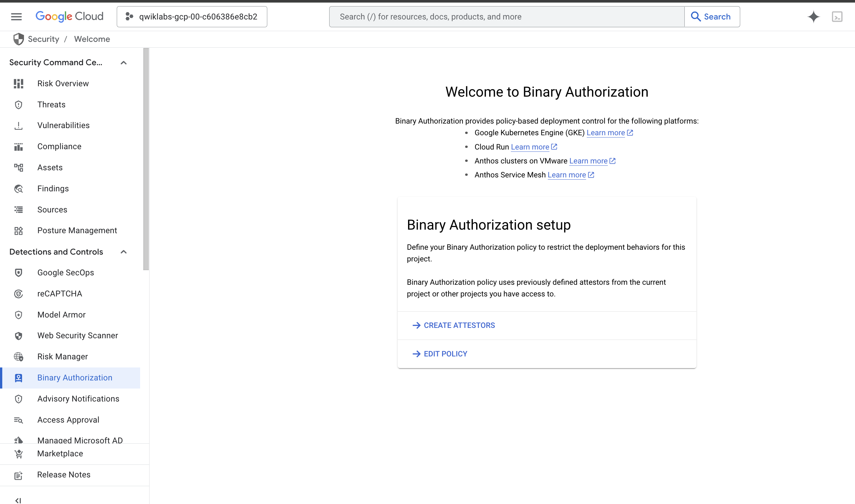The height and width of the screenshot is (504, 855).
Task: Click the Findings icon
Action: point(18,189)
